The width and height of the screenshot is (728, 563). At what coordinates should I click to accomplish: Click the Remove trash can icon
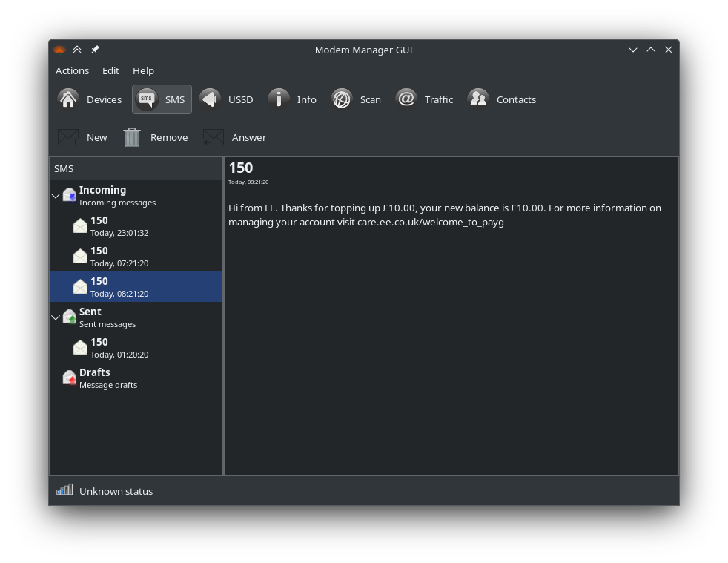click(132, 137)
